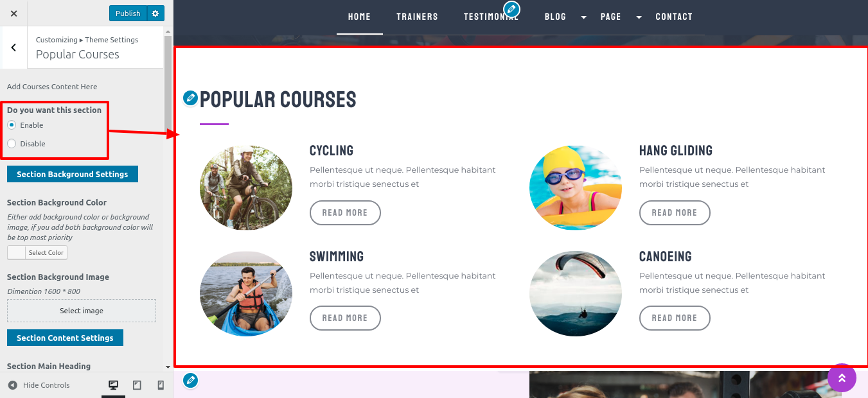Open publish settings gear icon
The image size is (868, 398).
tap(155, 13)
